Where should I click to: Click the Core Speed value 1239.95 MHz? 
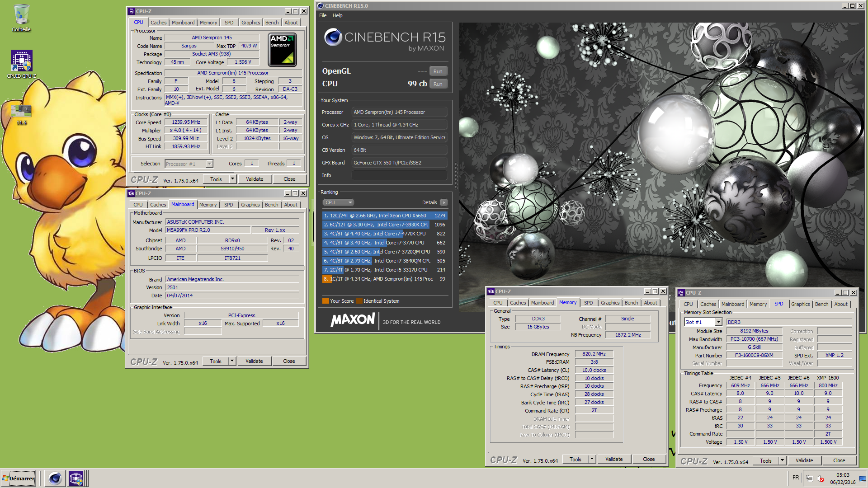[186, 122]
